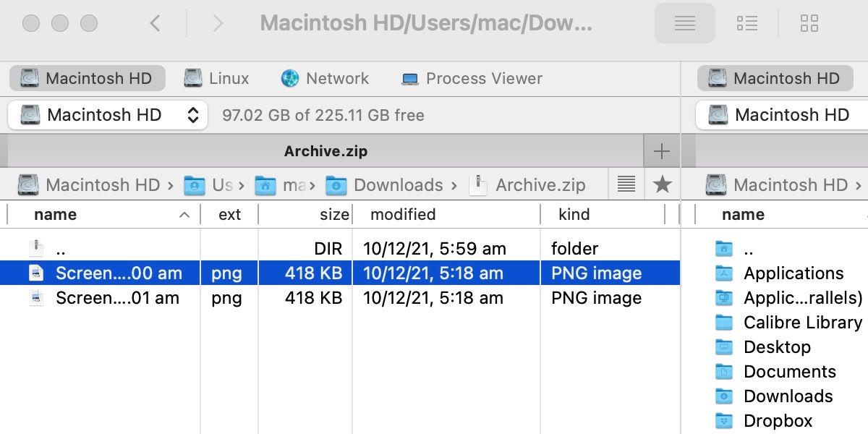Click the back navigation arrow

[x=155, y=24]
